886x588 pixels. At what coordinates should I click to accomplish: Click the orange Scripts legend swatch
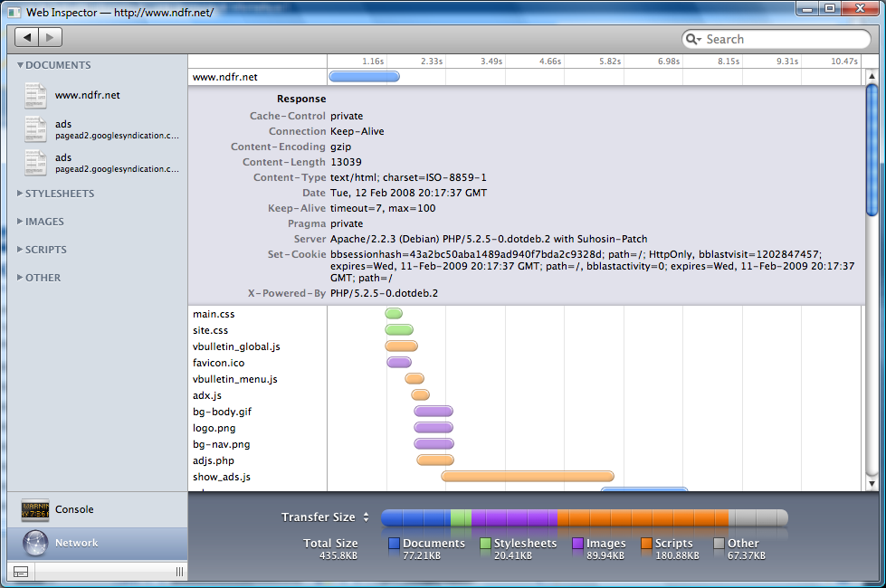click(x=646, y=544)
